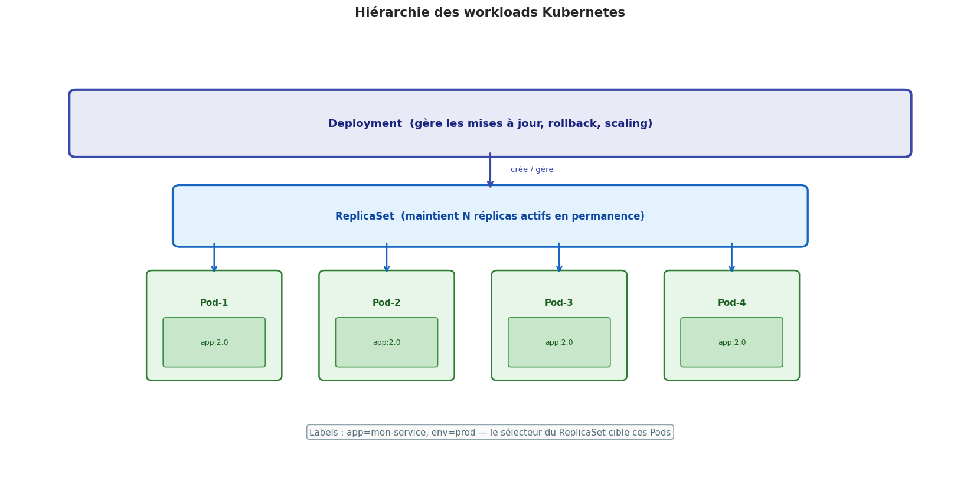Click the app:2.0 container inside Pod-2
Viewport: 980px width, 484px height.
pyautogui.click(x=387, y=342)
